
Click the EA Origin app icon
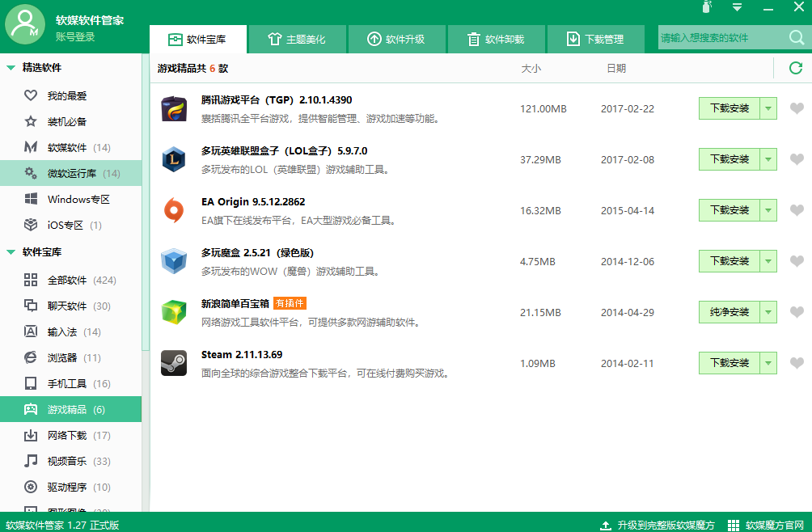[174, 211]
